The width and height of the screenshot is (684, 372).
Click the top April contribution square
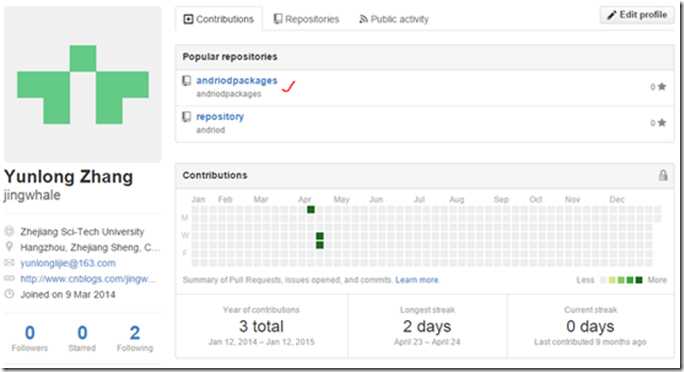pyautogui.click(x=311, y=210)
